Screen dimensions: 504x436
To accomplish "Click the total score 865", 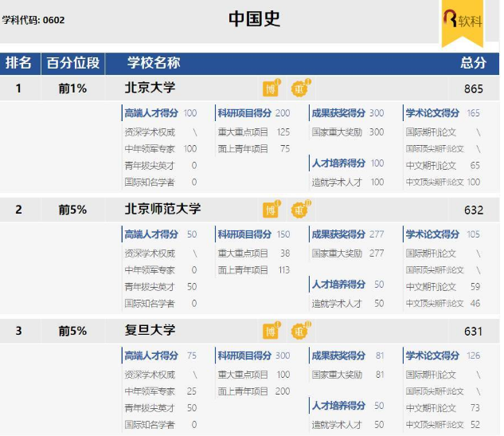I will tap(474, 88).
